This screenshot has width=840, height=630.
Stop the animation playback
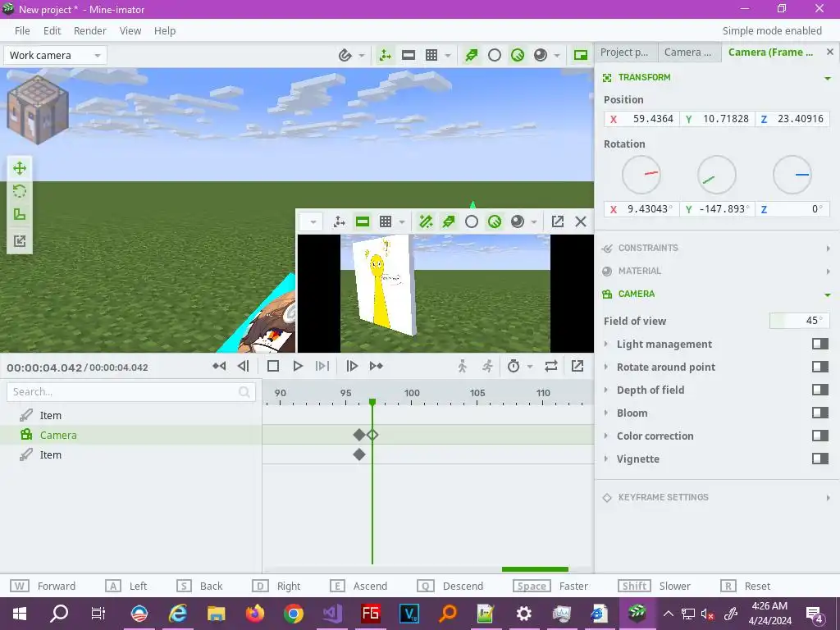pyautogui.click(x=273, y=366)
